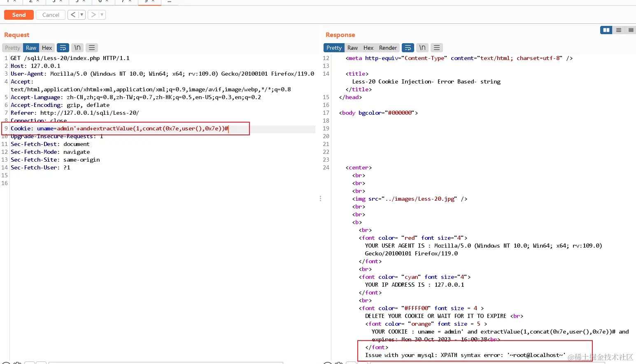
Task: Switch Request view to Hex tab
Action: point(47,48)
